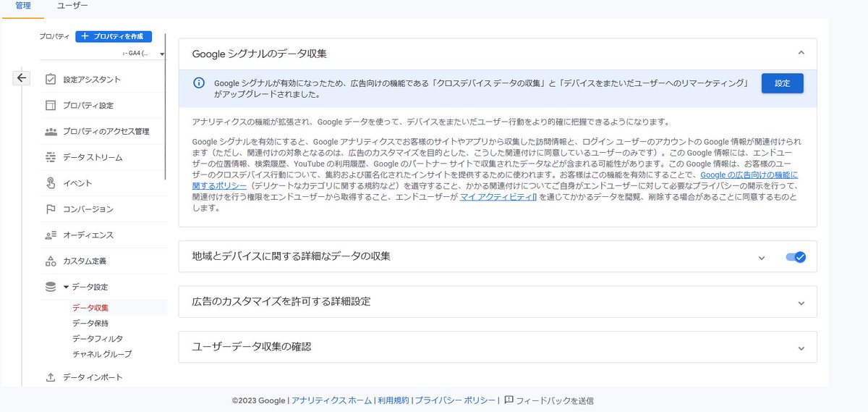
Task: Click the 設定アシスタント checklist icon
Action: (x=51, y=80)
